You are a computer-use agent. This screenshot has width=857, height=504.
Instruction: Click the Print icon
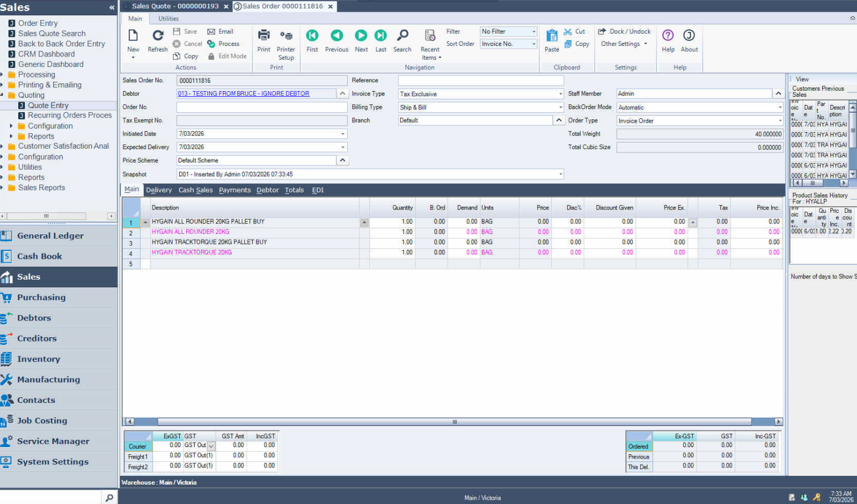point(264,36)
